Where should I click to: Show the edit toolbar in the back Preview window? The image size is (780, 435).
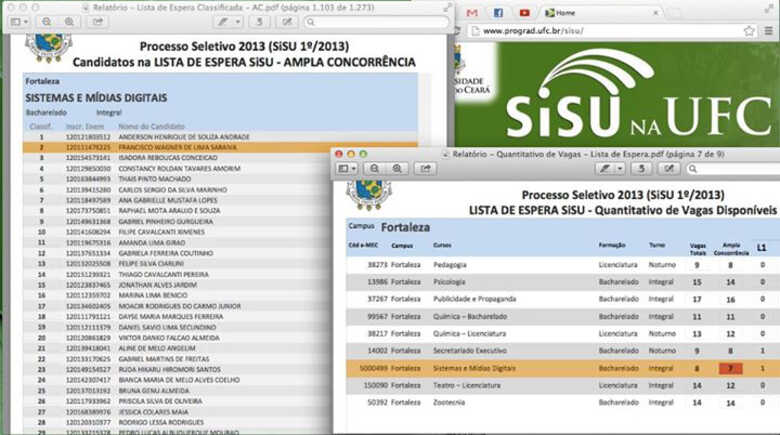point(287,22)
